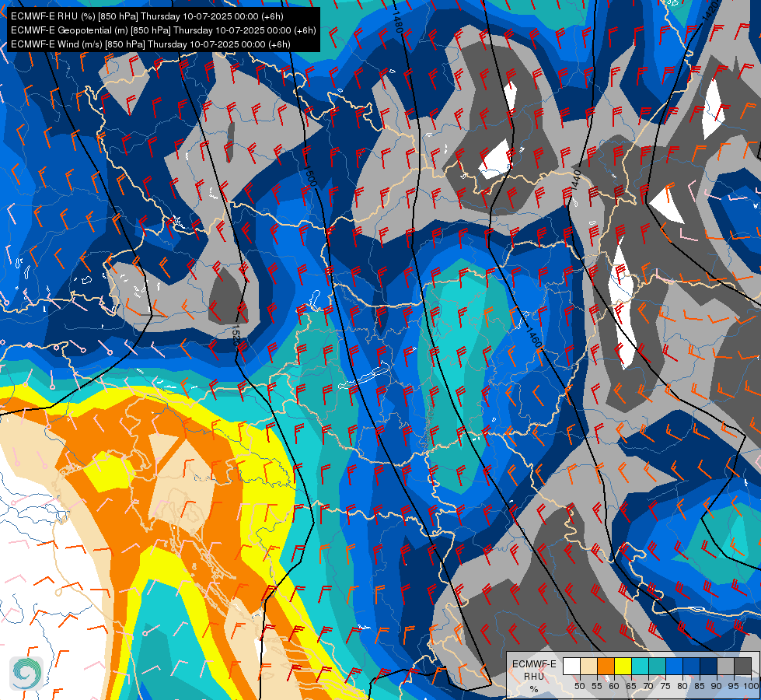This screenshot has width=761, height=700.
Task: Click legend tick value '100'
Action: click(x=752, y=686)
